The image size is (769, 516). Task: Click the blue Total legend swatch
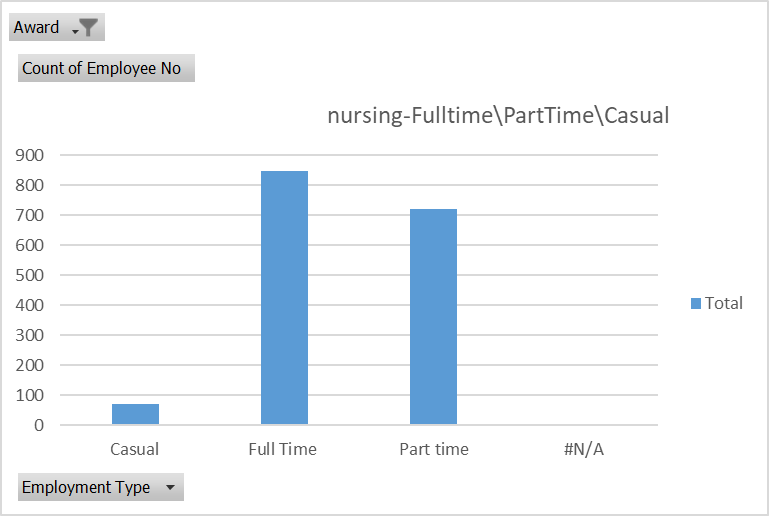[696, 303]
